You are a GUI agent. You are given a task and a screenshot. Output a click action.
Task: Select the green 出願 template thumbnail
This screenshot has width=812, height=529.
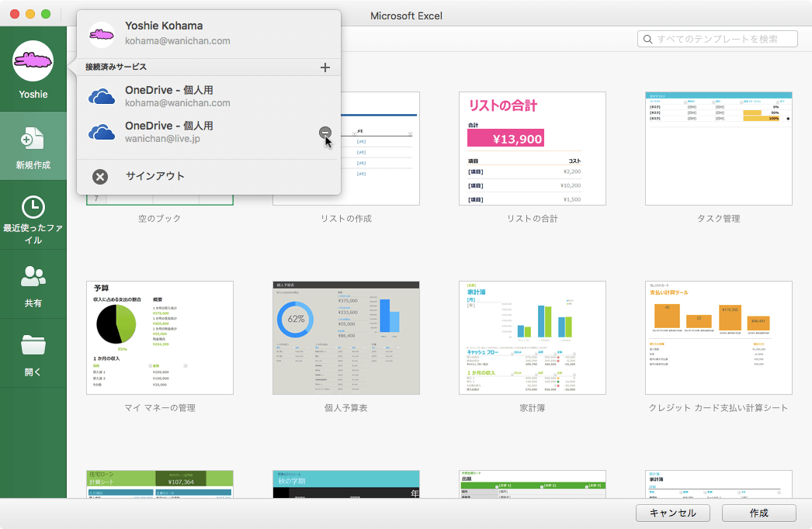(533, 484)
